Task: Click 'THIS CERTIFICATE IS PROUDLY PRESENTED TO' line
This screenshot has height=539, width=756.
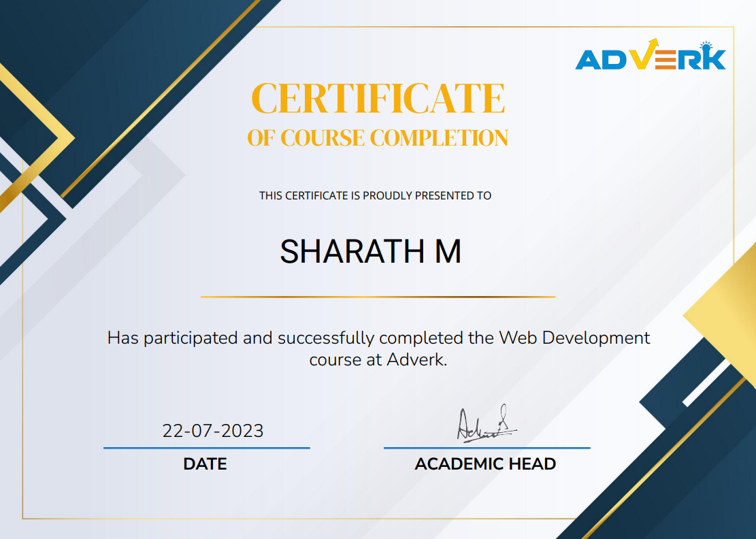Action: click(375, 195)
